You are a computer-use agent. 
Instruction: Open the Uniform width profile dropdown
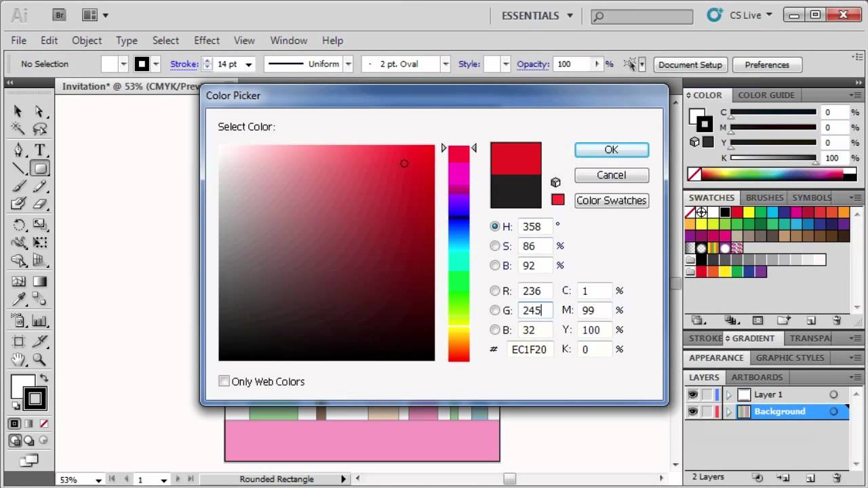(348, 64)
